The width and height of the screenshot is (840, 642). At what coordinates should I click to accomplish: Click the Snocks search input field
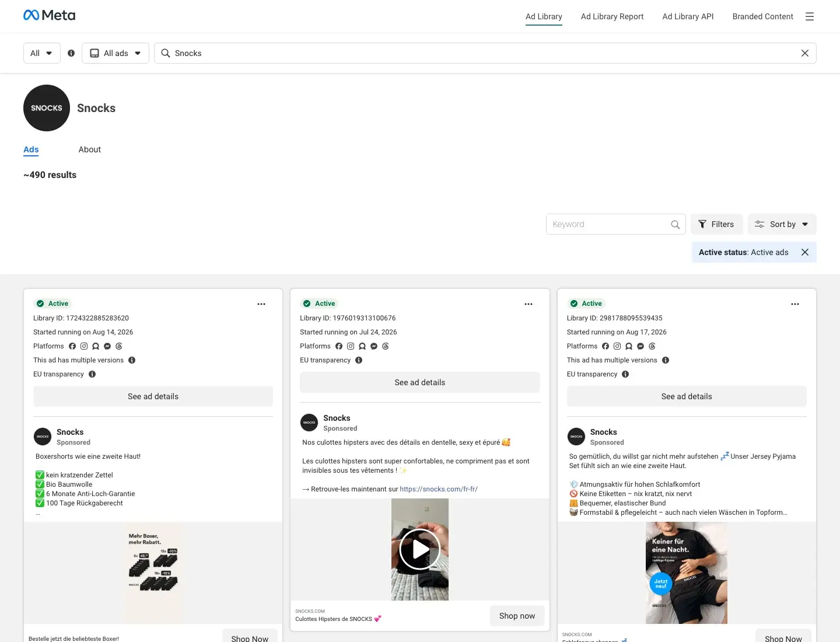485,53
